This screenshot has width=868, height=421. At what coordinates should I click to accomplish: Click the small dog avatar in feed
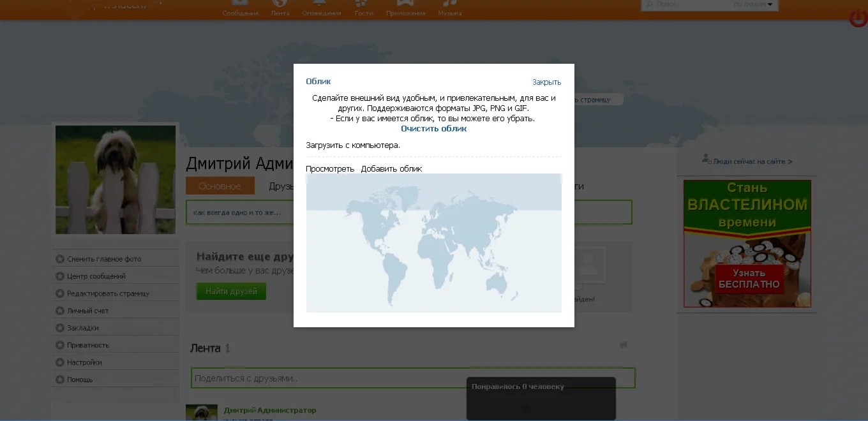202,413
